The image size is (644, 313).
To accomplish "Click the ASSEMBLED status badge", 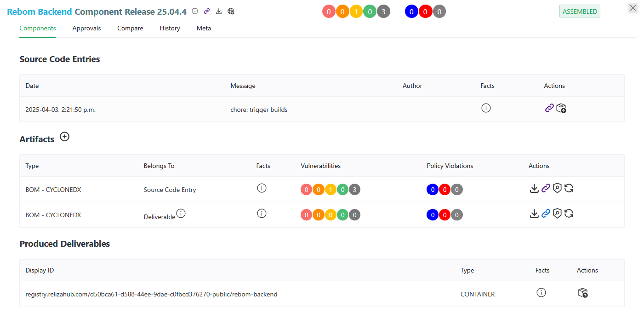I will (580, 12).
